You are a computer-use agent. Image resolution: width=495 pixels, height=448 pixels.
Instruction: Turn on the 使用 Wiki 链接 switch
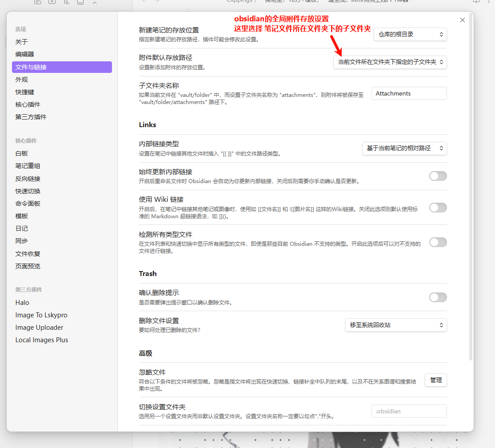(438, 208)
